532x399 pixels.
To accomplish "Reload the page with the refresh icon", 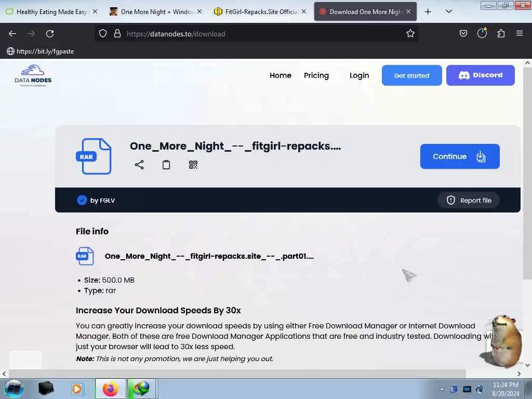I will [50, 34].
